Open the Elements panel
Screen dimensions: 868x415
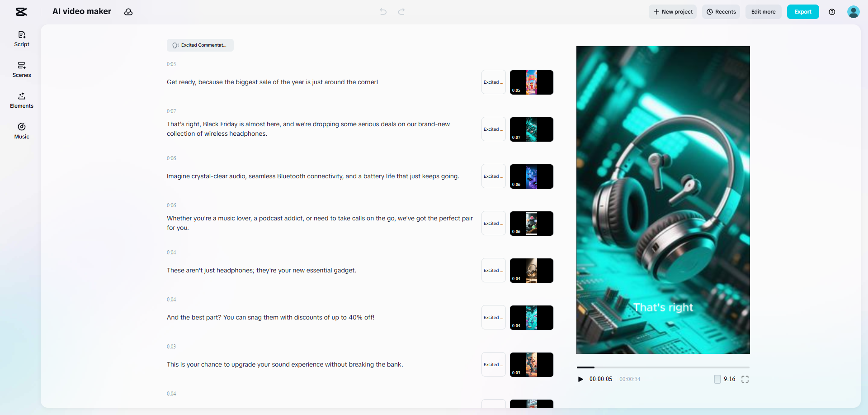[22, 100]
